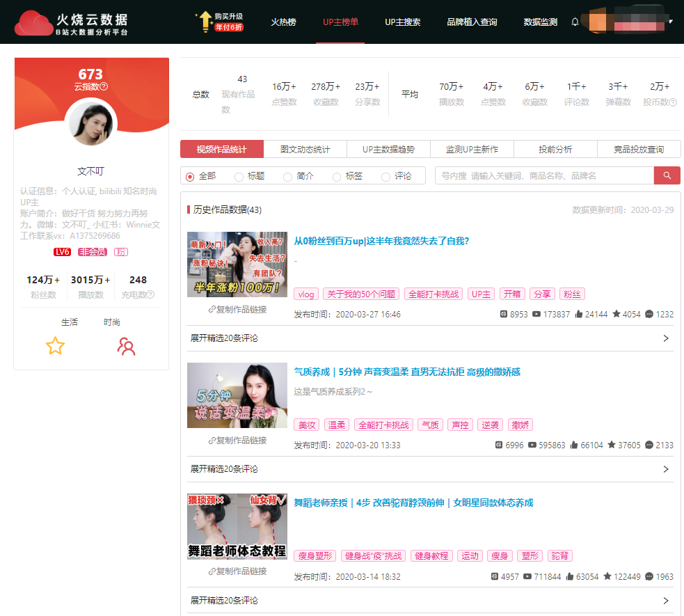
Task: Click the 云指数 help question-mark icon
Action: (104, 87)
